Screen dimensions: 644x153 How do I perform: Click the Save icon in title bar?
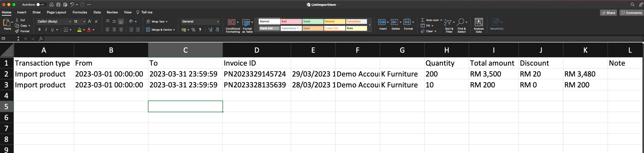58,4
